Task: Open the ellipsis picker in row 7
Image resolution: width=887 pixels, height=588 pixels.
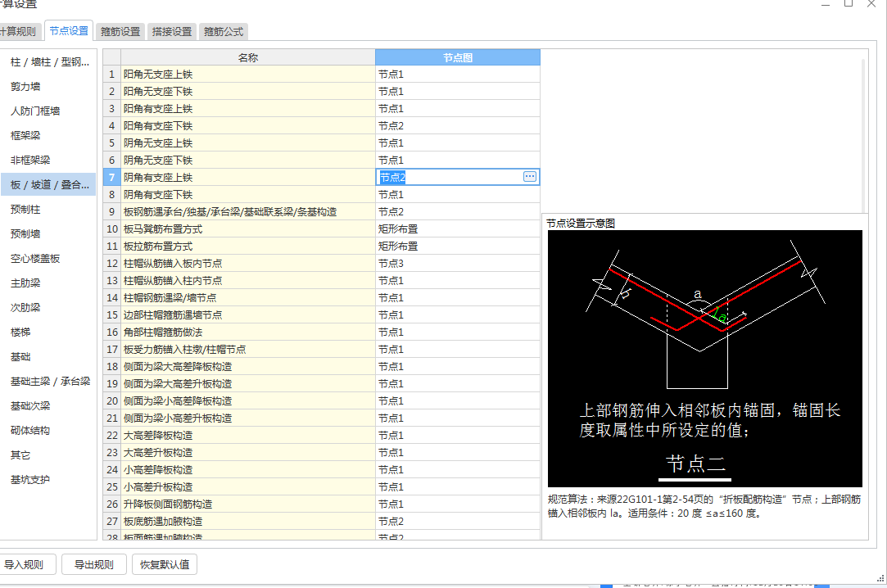Action: 529,176
